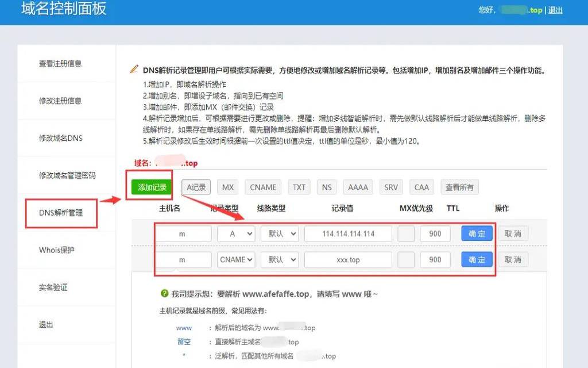Screen dimensions: 588x368
Task: Open 修改注册信息 in the sidebar
Action: coord(60,101)
